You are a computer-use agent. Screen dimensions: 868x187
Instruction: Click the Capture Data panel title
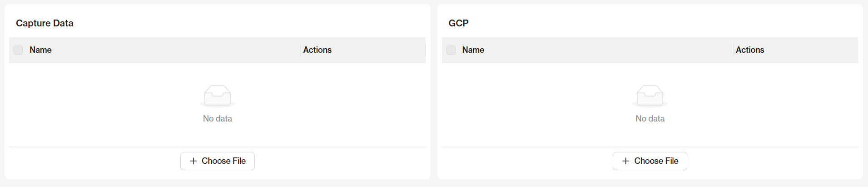45,23
